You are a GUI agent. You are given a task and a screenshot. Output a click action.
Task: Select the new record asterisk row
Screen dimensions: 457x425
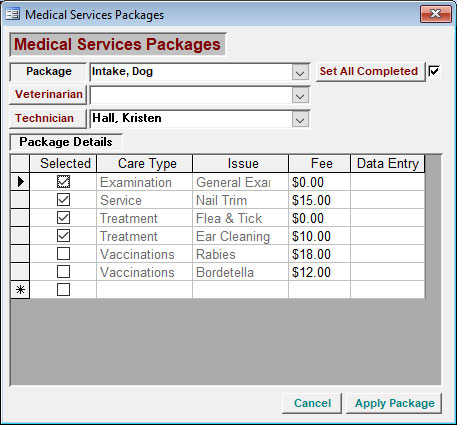coord(20,290)
